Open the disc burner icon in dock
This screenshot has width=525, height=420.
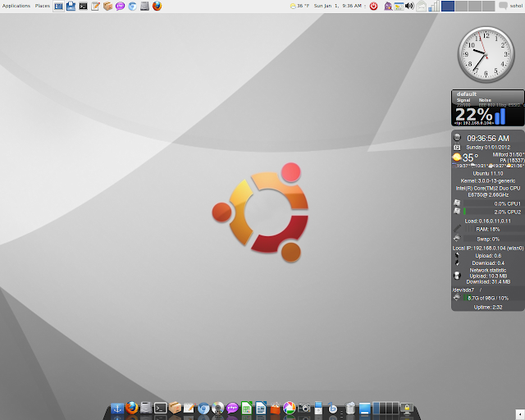coord(217,408)
